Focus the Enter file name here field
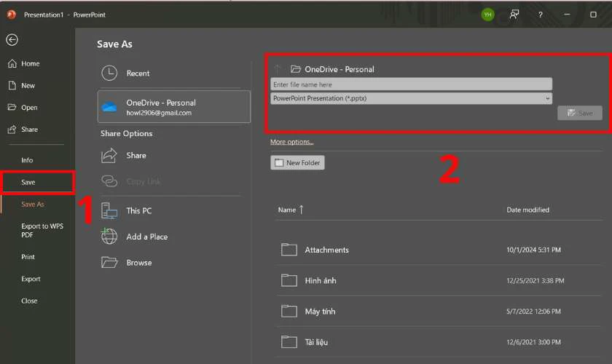Viewport: 612px width, 364px height. (412, 84)
